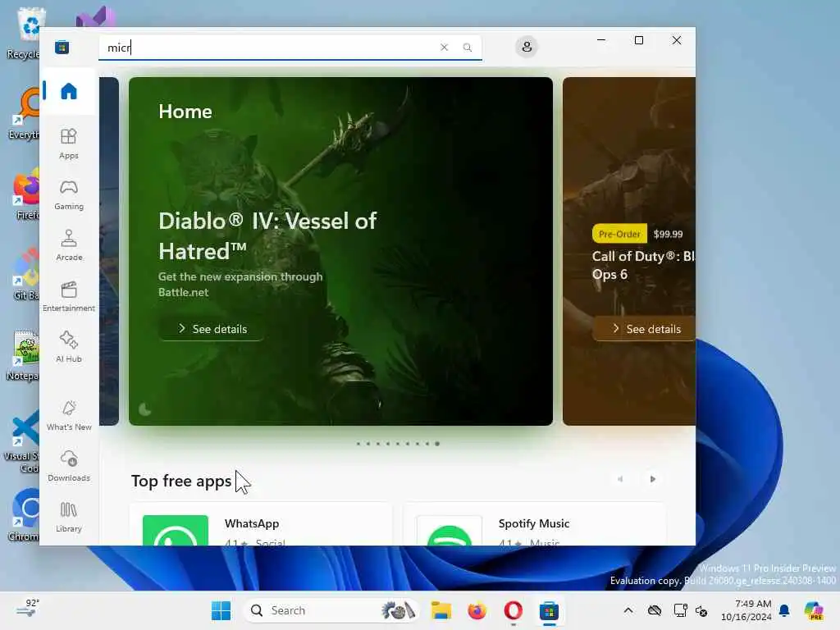Show hidden system tray icons
840x630 pixels.
point(628,610)
